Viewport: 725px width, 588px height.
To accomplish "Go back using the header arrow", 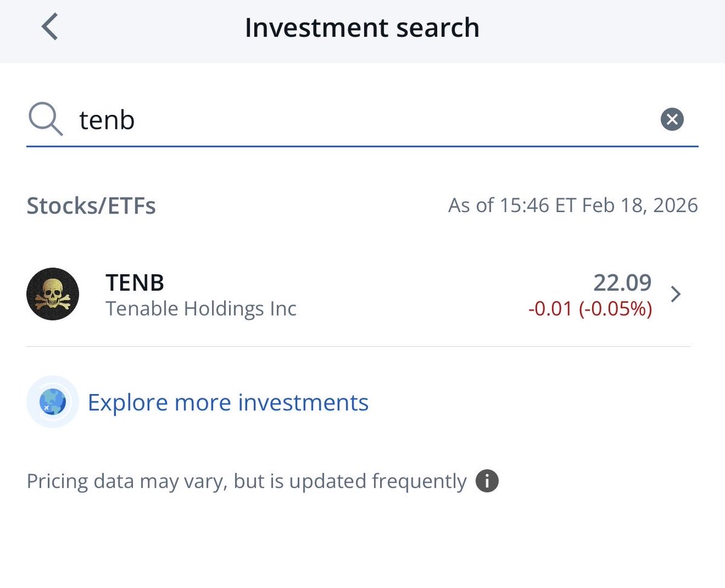I will click(x=50, y=28).
